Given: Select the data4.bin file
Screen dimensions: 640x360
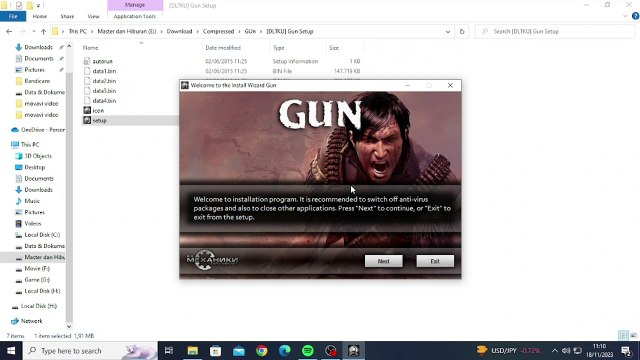Looking at the screenshot, I should (104, 100).
